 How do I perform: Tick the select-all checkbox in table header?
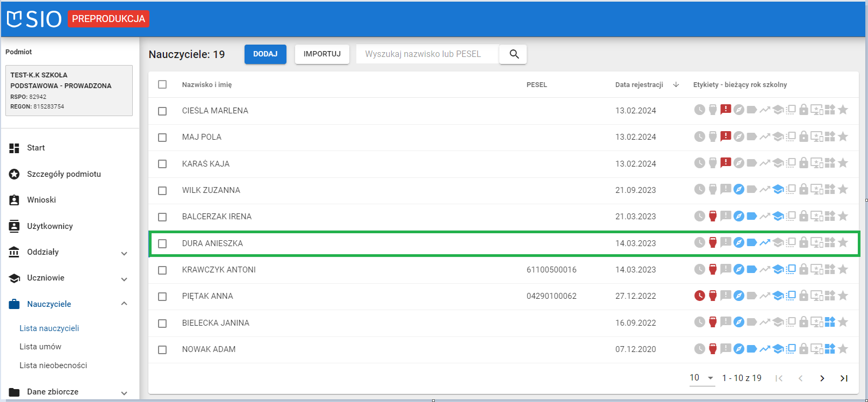coord(162,84)
